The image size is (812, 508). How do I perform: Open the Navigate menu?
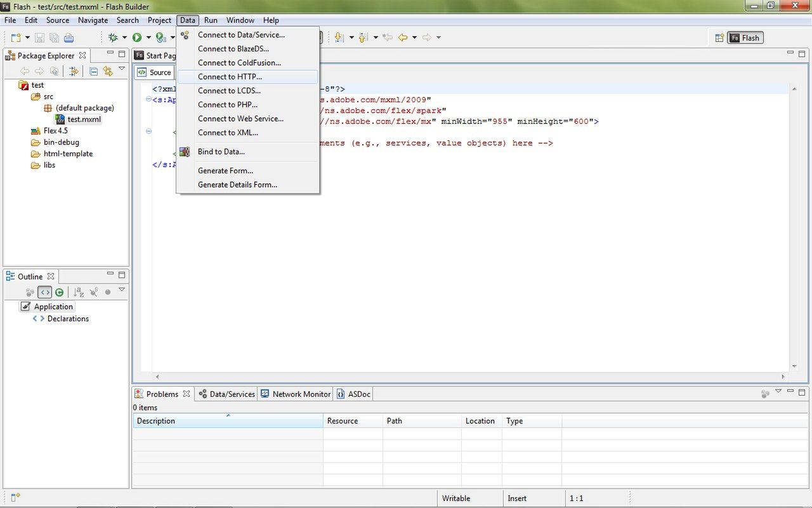(x=93, y=20)
